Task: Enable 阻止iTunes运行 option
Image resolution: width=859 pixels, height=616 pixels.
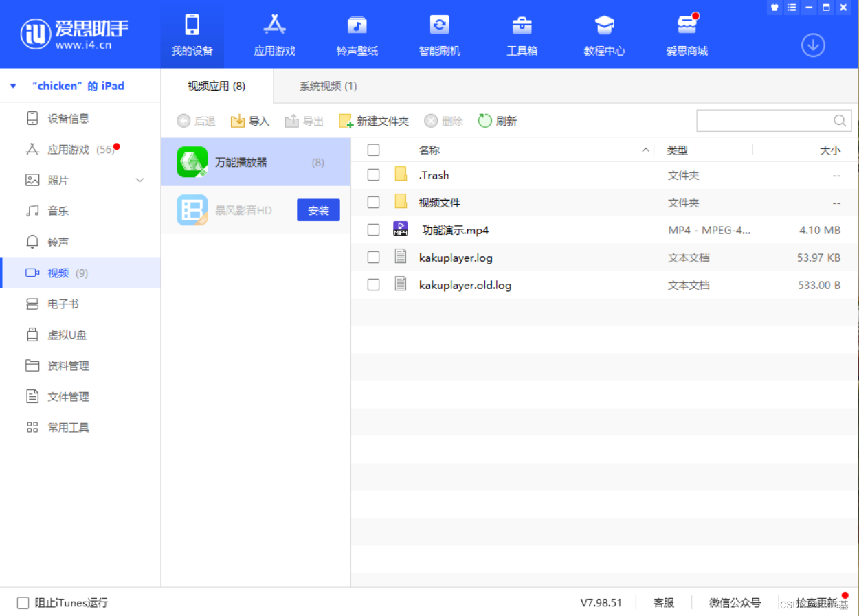Action: [x=23, y=603]
